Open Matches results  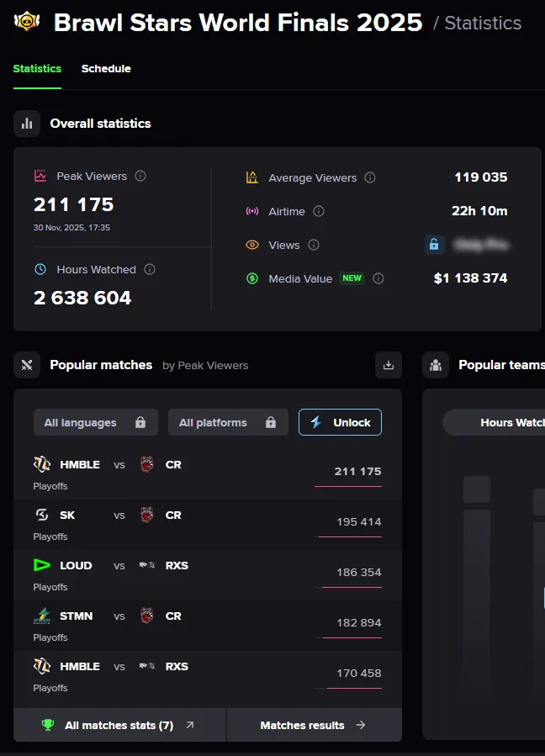pos(314,724)
